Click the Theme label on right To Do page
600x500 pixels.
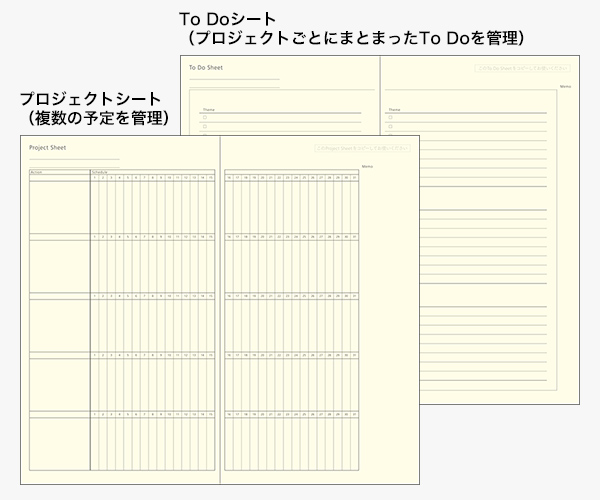point(394,109)
